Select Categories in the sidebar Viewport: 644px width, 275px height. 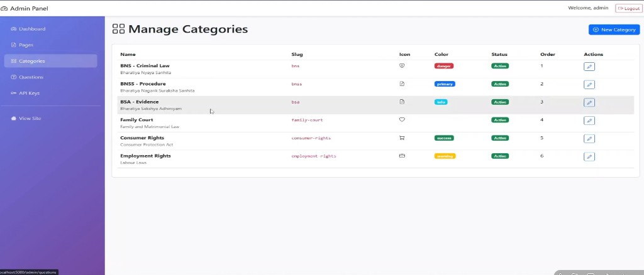(x=50, y=61)
